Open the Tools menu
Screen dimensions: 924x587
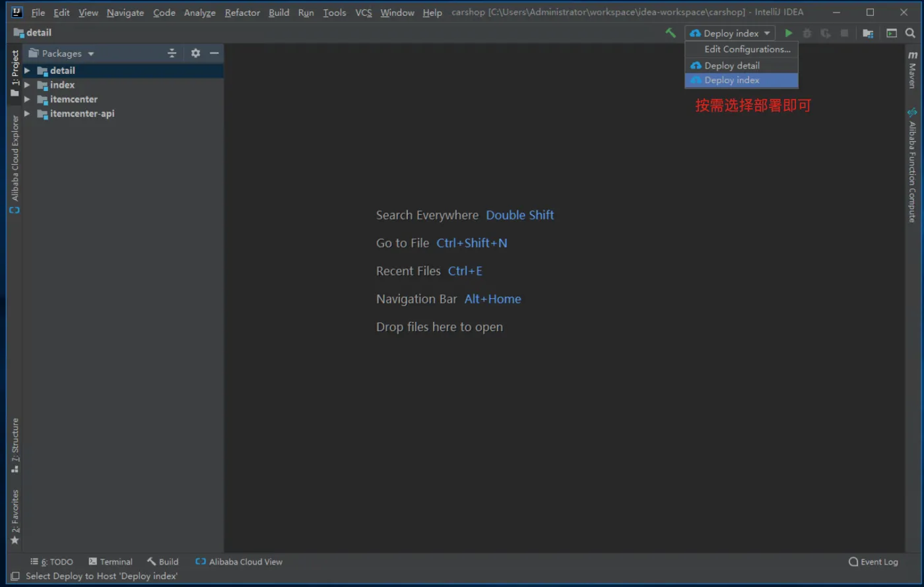click(335, 13)
